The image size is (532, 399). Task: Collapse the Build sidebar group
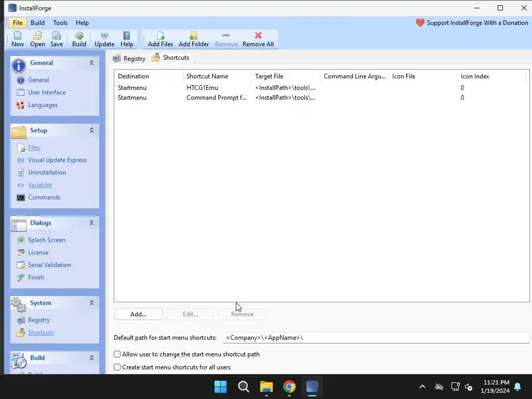(x=91, y=357)
